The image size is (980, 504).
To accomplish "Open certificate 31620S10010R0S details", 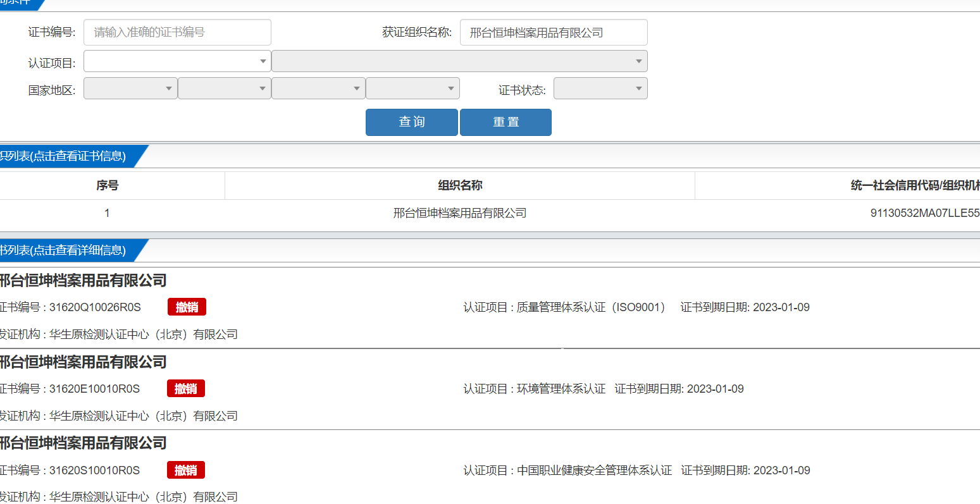I will (94, 470).
